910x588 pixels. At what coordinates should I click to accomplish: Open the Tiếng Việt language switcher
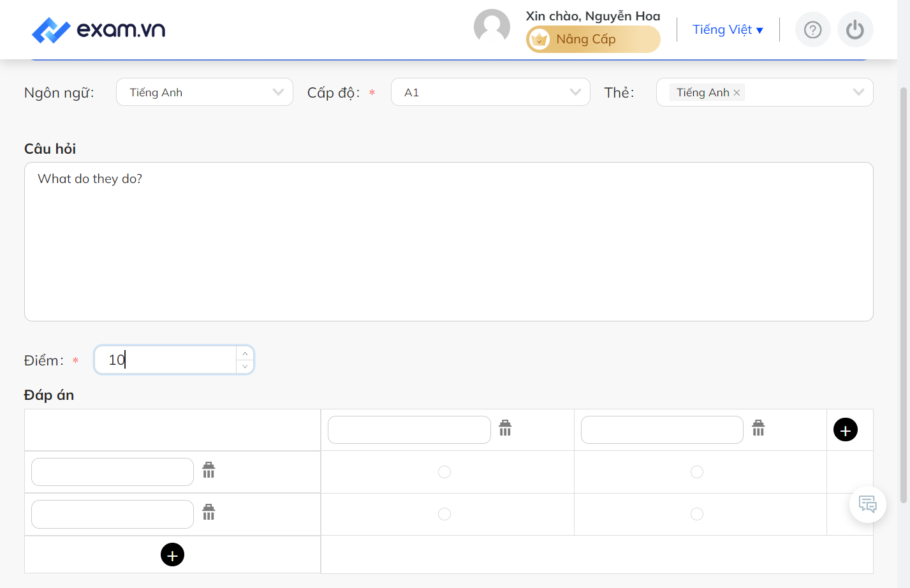click(728, 30)
